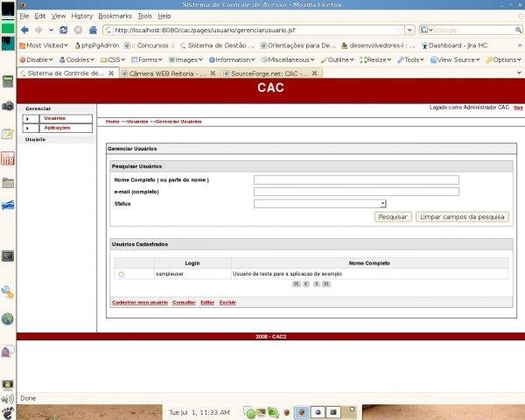Open the Information dropdown in developer toolbar
This screenshot has height=420, width=525.
coord(232,59)
